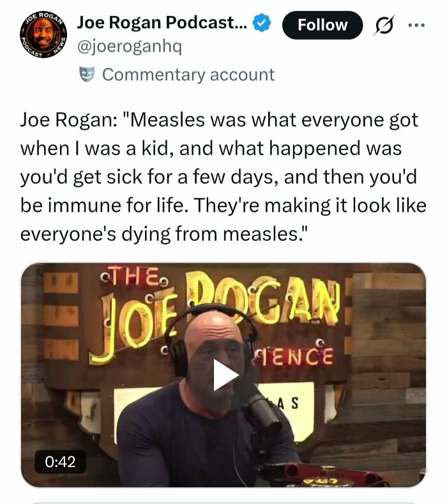The width and height of the screenshot is (447, 504).
Task: Tap the Grok slashed-circle icon
Action: coord(386,25)
